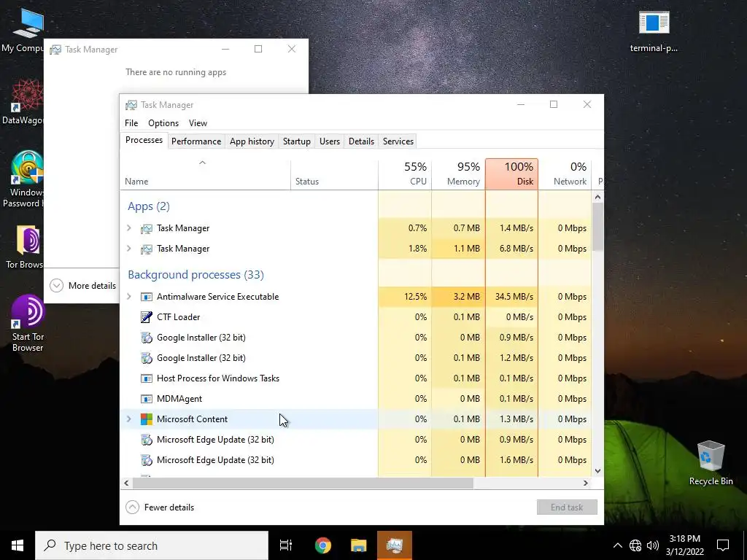
Task: Open the terminal-p... desktop icon
Action: [654, 31]
